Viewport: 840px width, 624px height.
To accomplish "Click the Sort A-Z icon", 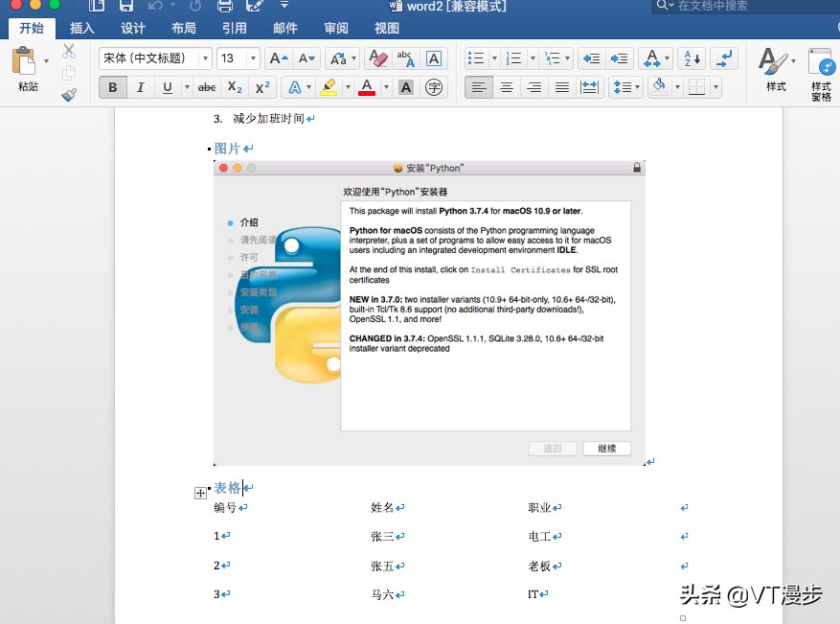I will tap(690, 58).
